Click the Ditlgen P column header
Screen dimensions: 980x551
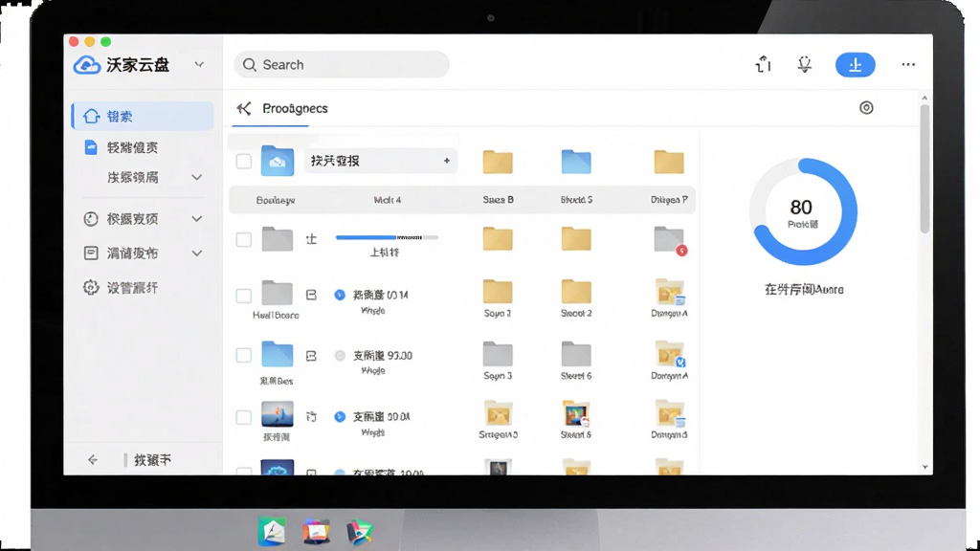(669, 200)
